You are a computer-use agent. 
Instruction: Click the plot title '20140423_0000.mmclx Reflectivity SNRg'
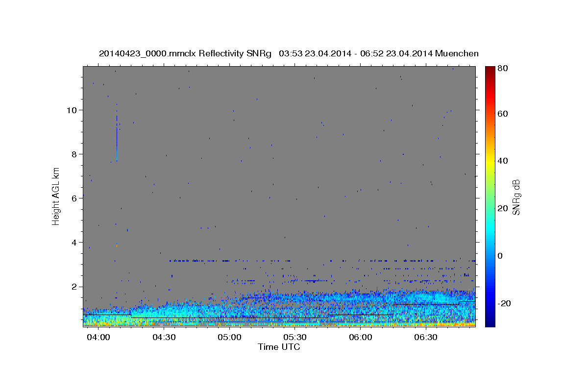(x=185, y=53)
